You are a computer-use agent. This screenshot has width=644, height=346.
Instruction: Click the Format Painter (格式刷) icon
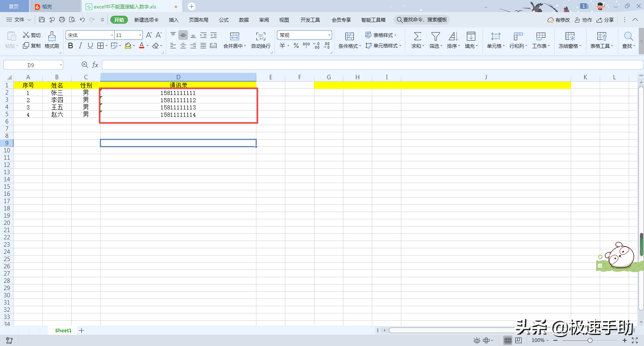[x=52, y=36]
